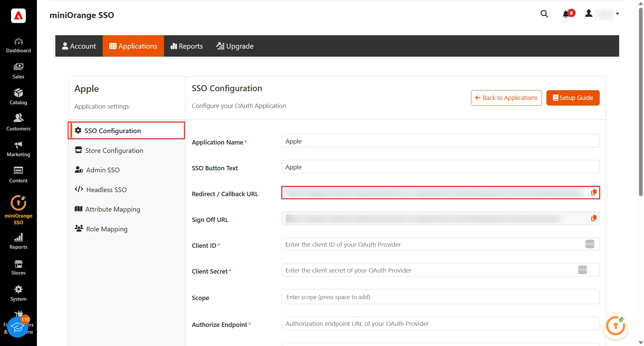This screenshot has width=644, height=346.
Task: Open the user account dropdown
Action: click(602, 14)
